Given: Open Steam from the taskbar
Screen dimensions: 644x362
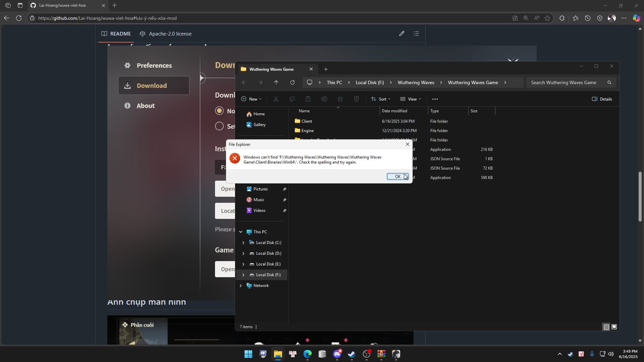Looking at the screenshot, I should click(x=351, y=354).
